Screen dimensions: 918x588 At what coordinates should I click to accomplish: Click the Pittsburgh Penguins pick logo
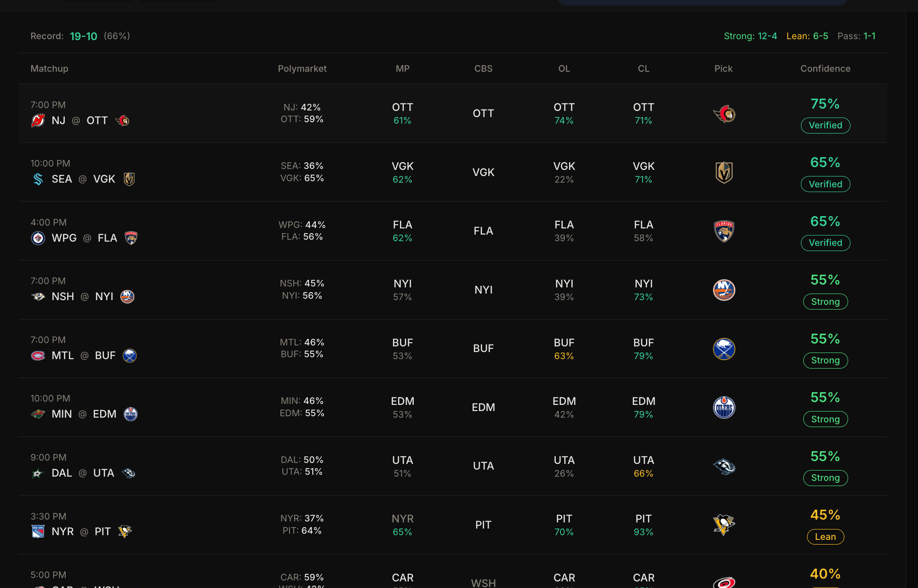tap(724, 525)
